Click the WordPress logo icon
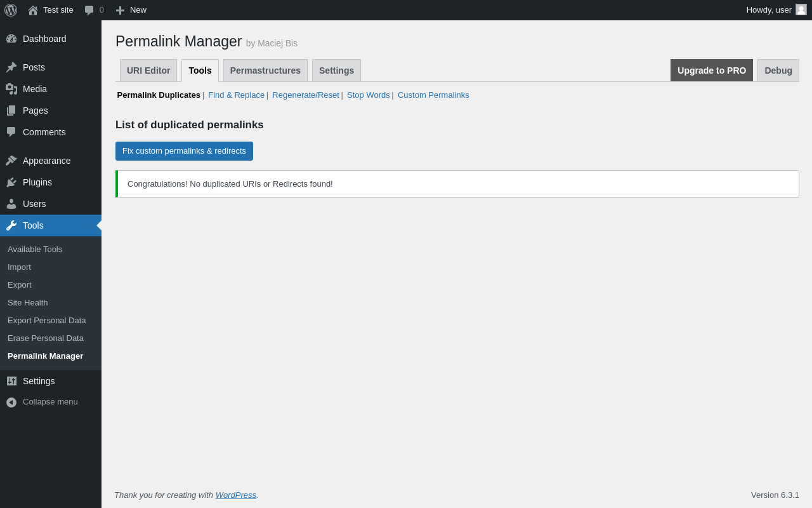This screenshot has width=812, height=508. pyautogui.click(x=11, y=10)
